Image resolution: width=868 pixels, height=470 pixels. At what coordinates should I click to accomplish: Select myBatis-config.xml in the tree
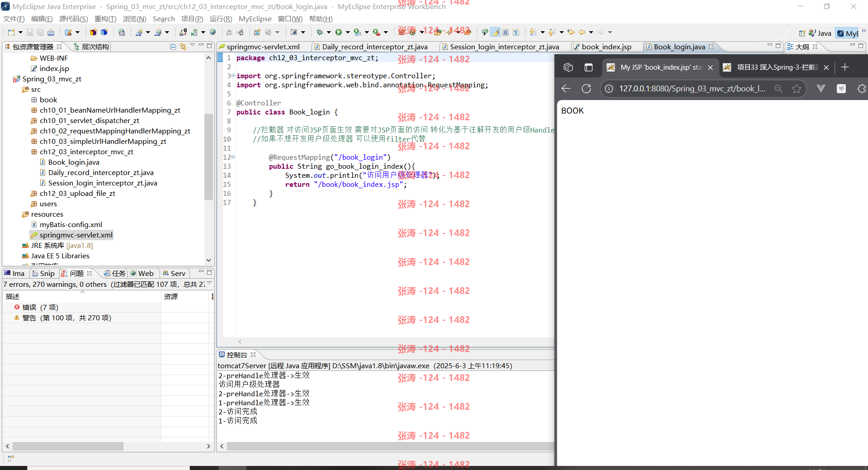click(71, 224)
